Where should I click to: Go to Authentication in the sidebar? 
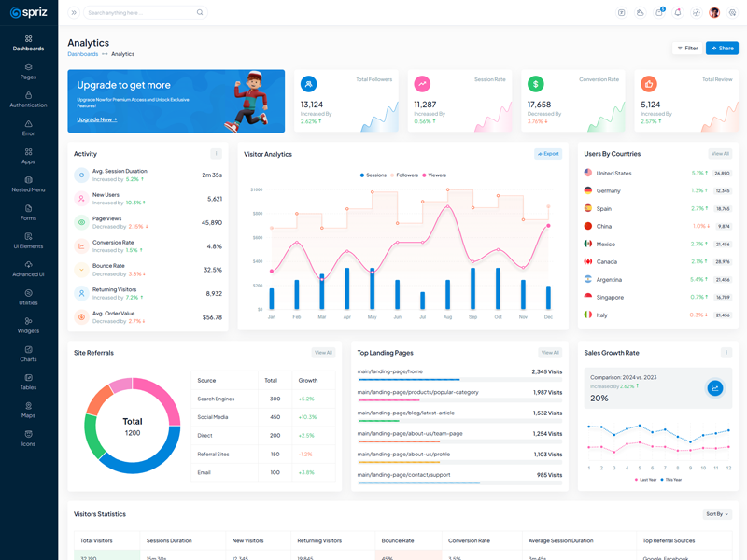pos(28,100)
